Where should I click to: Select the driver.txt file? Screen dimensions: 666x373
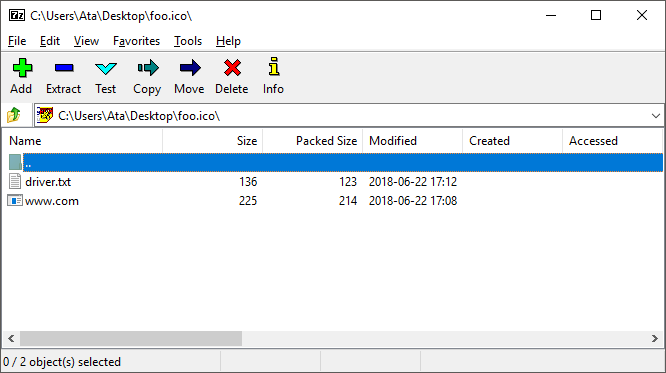point(48,182)
